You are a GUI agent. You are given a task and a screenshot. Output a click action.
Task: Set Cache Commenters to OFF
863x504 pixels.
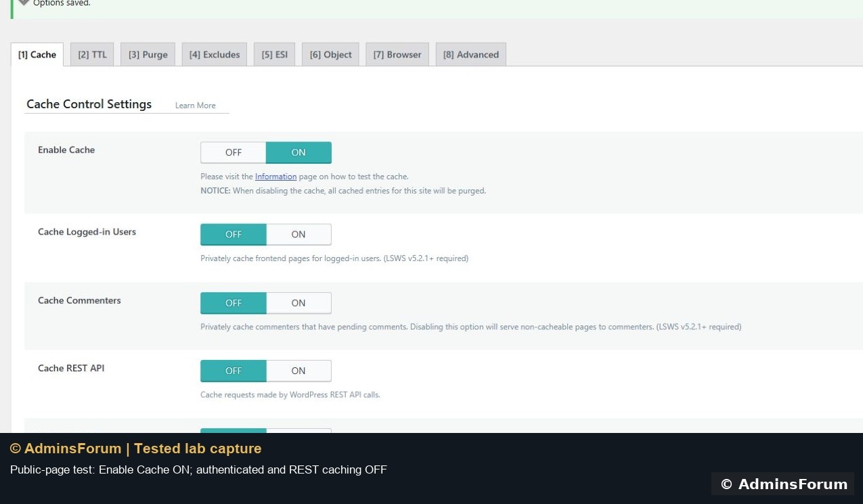click(x=234, y=303)
